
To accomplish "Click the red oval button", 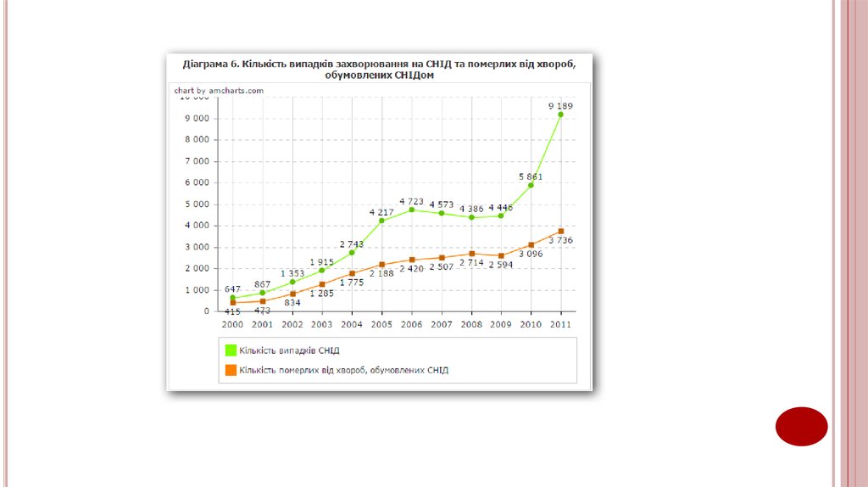I will [801, 426].
